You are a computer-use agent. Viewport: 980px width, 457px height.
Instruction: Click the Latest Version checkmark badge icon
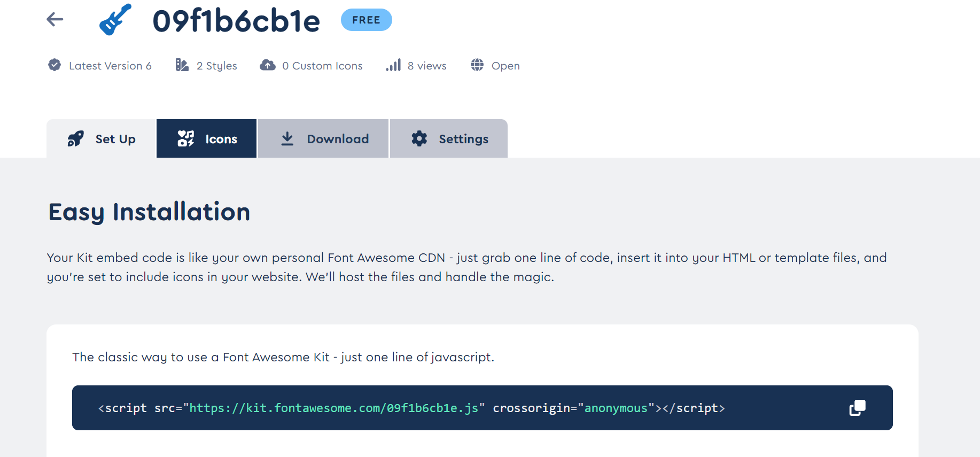(x=55, y=65)
